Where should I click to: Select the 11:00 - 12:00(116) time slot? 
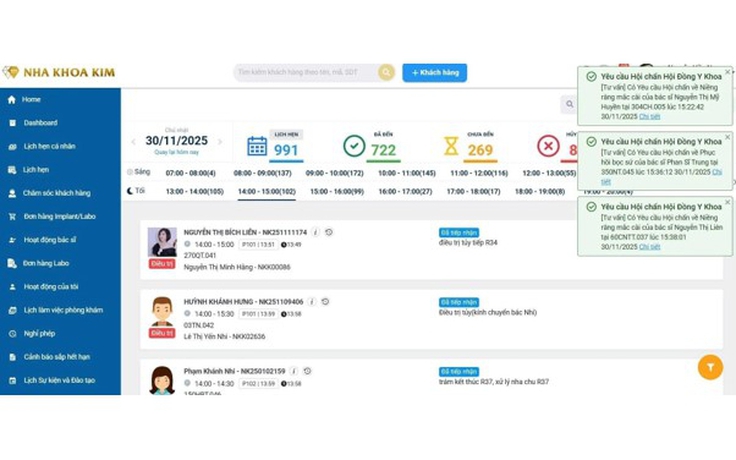(x=479, y=173)
